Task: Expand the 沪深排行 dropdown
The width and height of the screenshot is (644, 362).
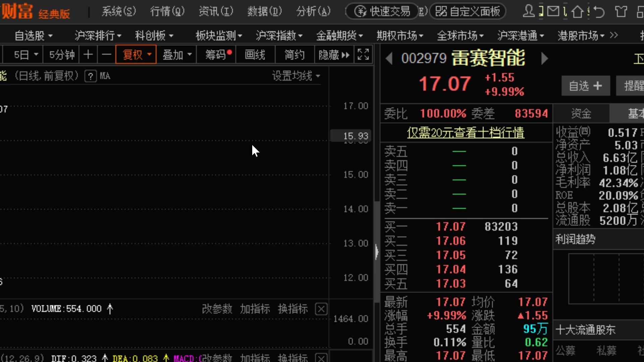Action: pos(98,35)
